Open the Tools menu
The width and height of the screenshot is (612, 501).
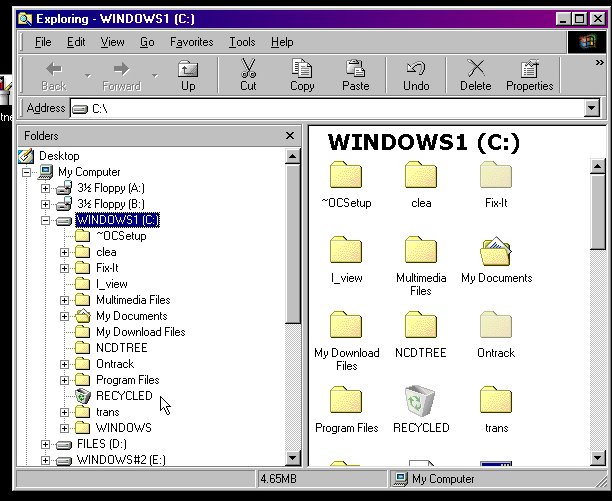tap(241, 42)
